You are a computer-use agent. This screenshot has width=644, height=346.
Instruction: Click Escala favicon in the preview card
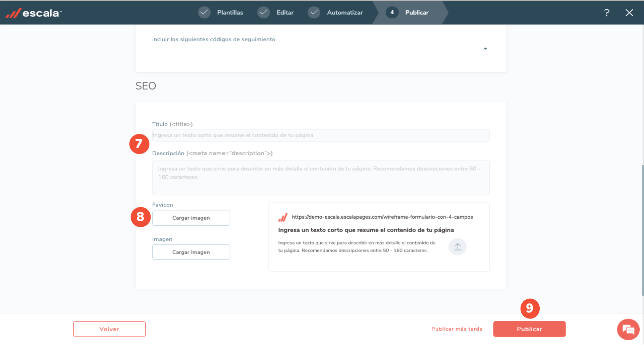283,217
